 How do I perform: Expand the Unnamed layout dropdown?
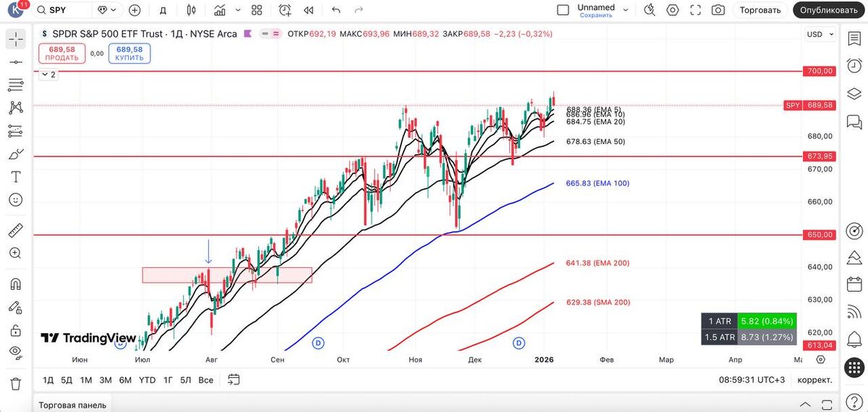(626, 10)
